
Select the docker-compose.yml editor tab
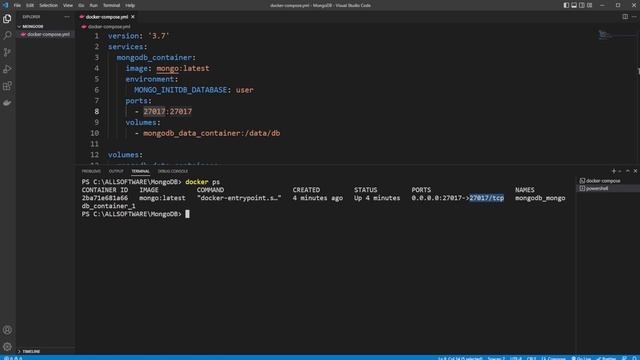[107, 17]
